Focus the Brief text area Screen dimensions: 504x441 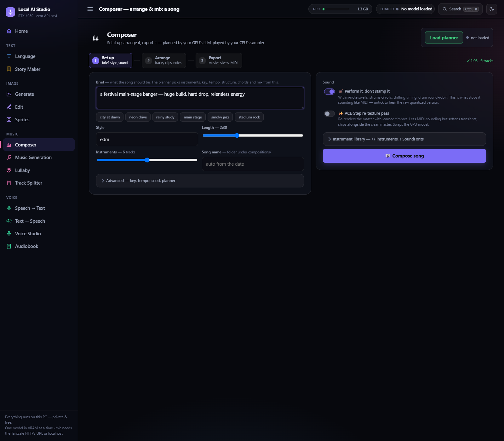200,98
